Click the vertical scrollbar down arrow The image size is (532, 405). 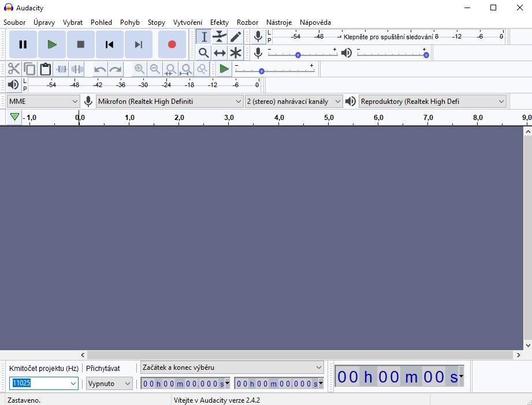[527, 346]
